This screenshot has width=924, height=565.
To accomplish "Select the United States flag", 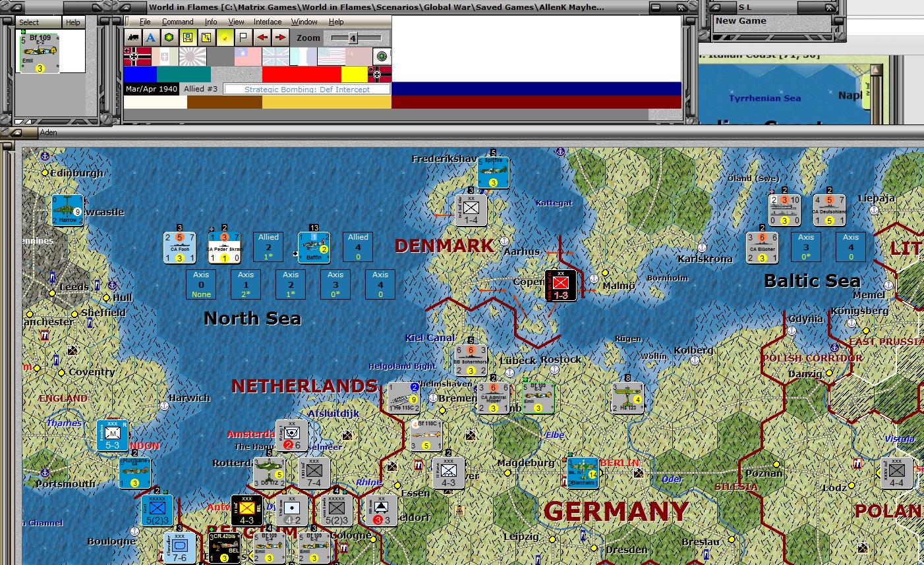I will [x=331, y=57].
